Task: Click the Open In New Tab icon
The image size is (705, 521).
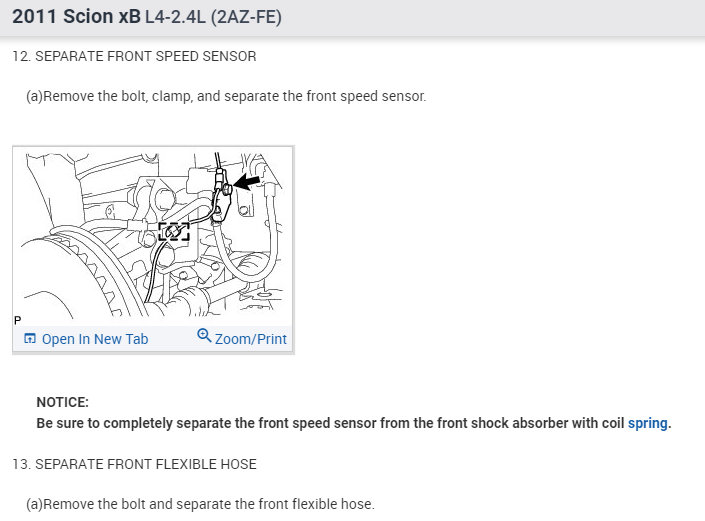Action: [x=29, y=339]
